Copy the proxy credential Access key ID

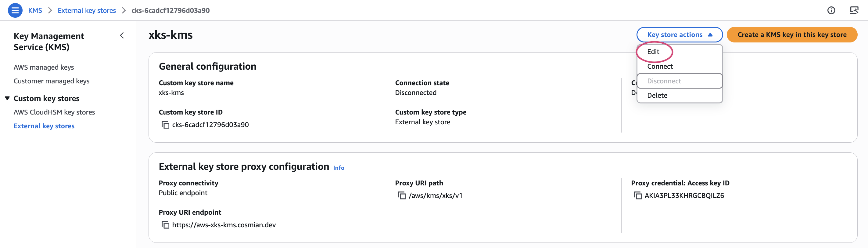[637, 196]
